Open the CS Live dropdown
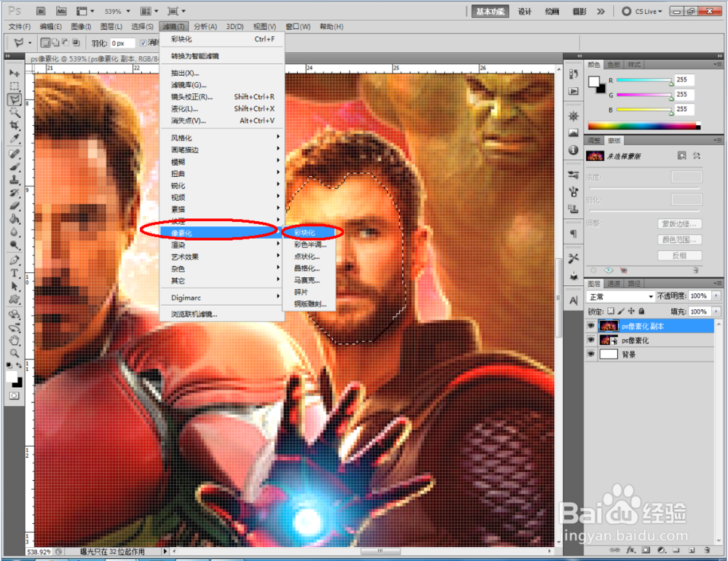Image resolution: width=728 pixels, height=561 pixels. 643,11
